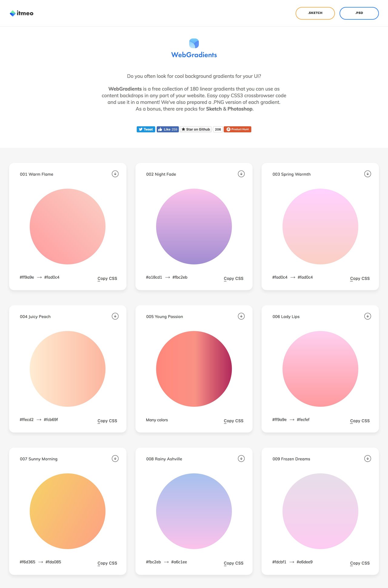
Task: Download PNG of 006 Lady Lips
Action: tap(368, 316)
